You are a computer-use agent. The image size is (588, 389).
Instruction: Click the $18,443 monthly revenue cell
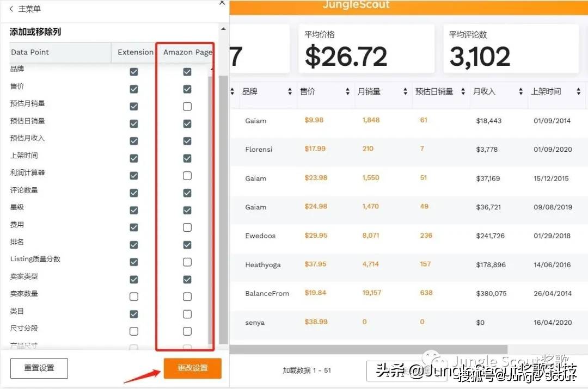coord(488,121)
